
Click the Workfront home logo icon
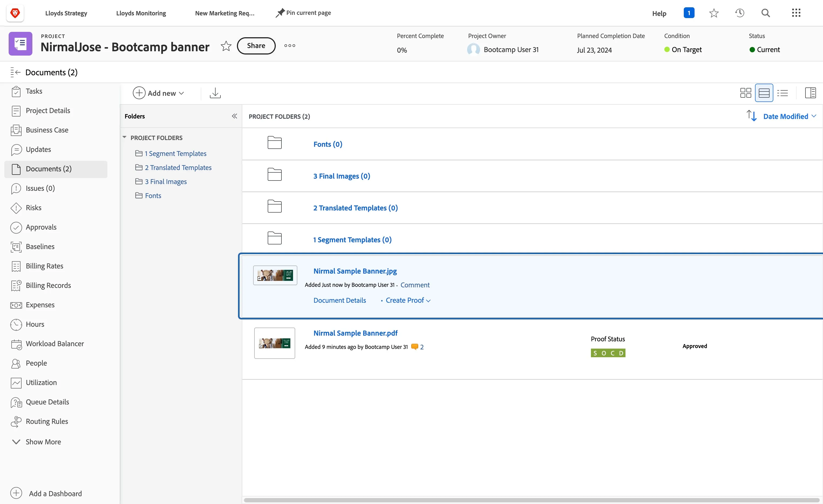coord(15,13)
